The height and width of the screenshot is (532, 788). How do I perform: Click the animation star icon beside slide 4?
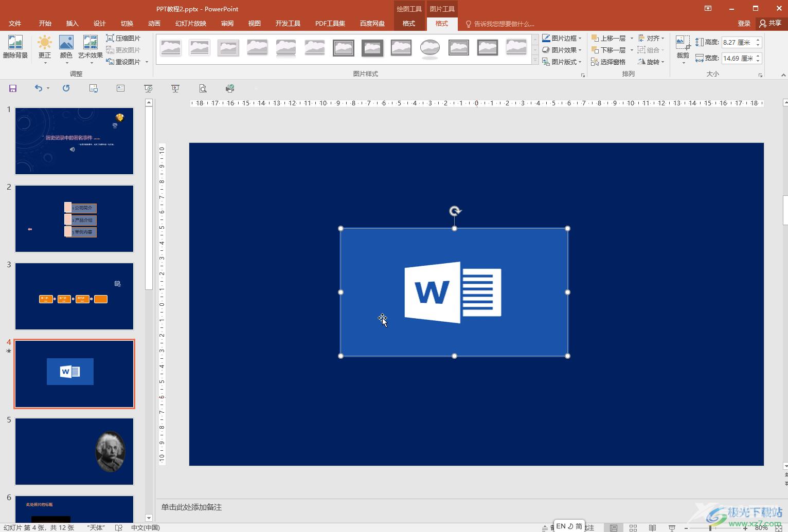pyautogui.click(x=9, y=351)
